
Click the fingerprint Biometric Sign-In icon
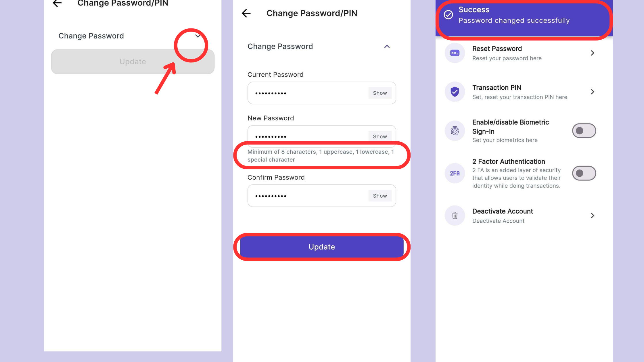point(455,131)
